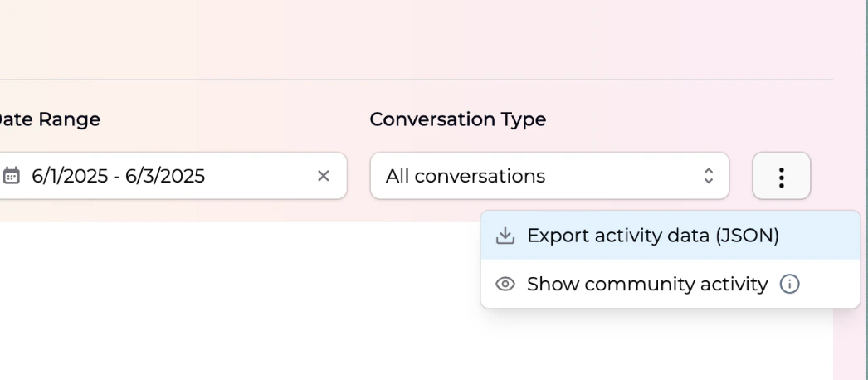Click the 6/3/2025 end date text
Screen dimensions: 868x380
coord(164,176)
